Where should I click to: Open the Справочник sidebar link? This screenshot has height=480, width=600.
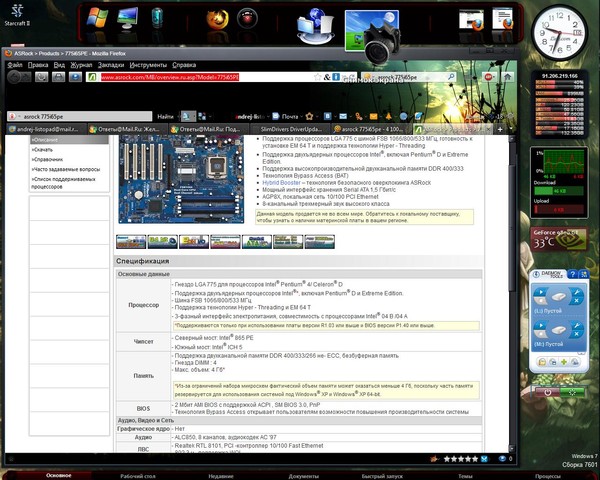(47, 159)
